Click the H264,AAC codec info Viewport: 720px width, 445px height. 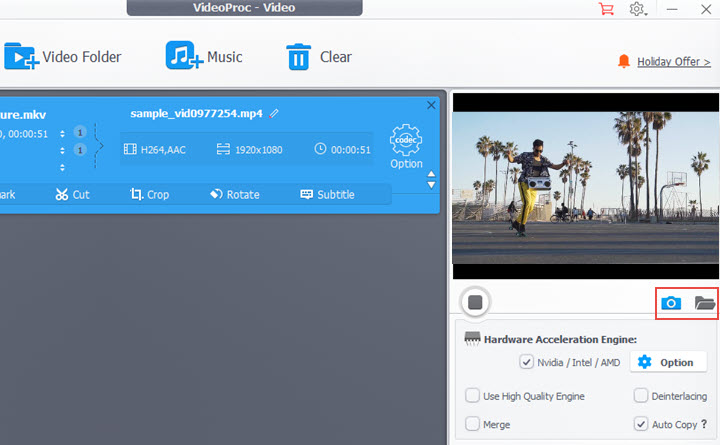point(155,150)
